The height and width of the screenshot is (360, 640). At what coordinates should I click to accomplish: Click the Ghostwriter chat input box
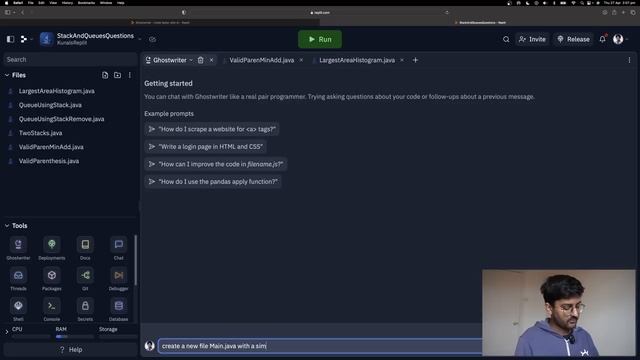[320, 346]
